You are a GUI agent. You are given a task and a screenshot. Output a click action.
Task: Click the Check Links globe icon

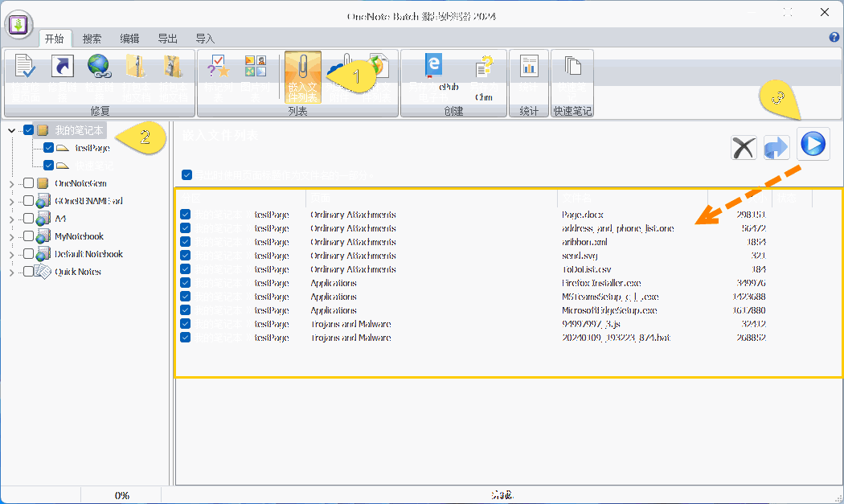99,66
